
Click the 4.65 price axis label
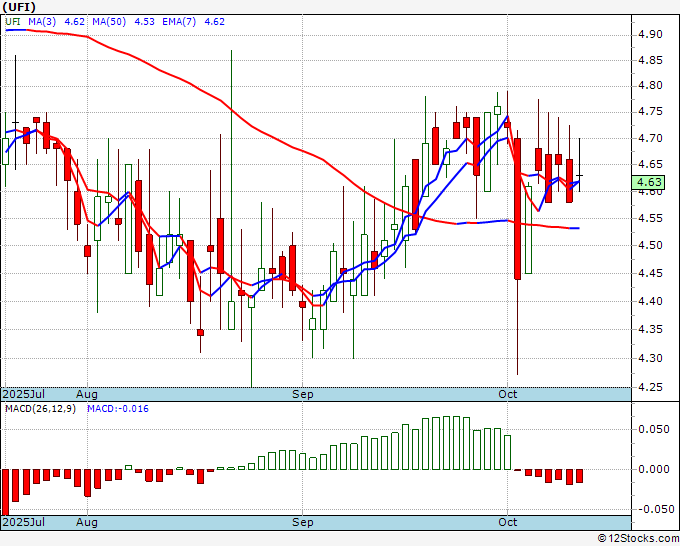[x=651, y=164]
